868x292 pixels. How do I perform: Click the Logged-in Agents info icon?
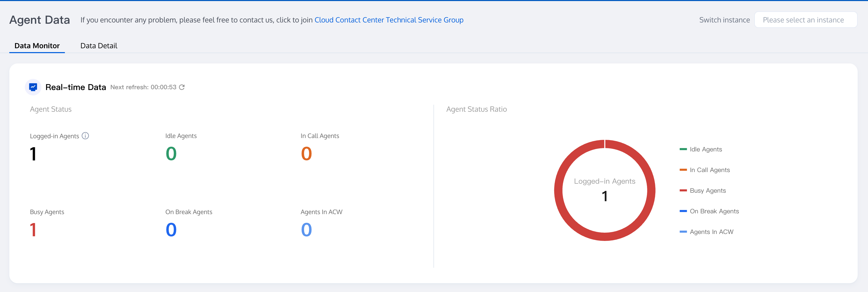(85, 136)
